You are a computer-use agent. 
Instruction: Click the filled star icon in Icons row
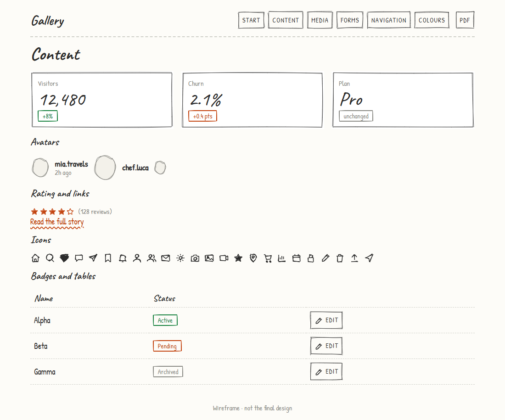point(238,258)
